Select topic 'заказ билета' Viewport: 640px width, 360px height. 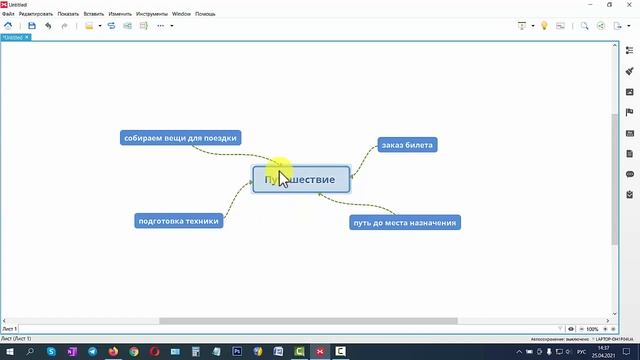click(x=407, y=145)
